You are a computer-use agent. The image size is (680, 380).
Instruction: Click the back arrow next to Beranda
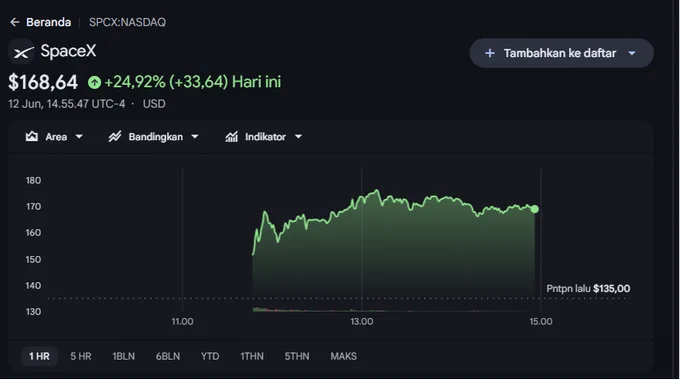pos(15,22)
